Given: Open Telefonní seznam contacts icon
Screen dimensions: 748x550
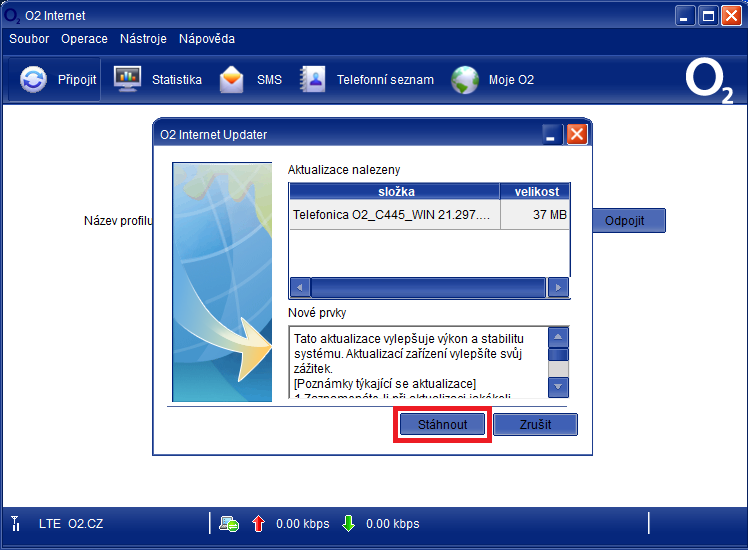Looking at the screenshot, I should [313, 79].
